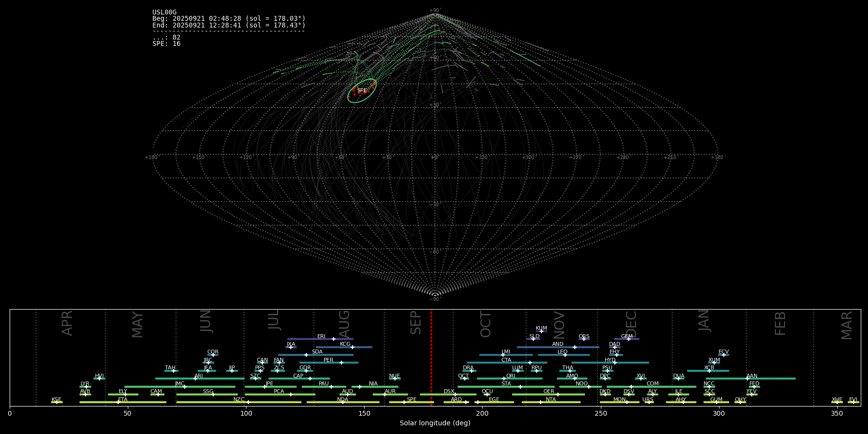Click the SEP month label
Image resolution: width=868 pixels, height=434 pixels.
[x=416, y=323]
